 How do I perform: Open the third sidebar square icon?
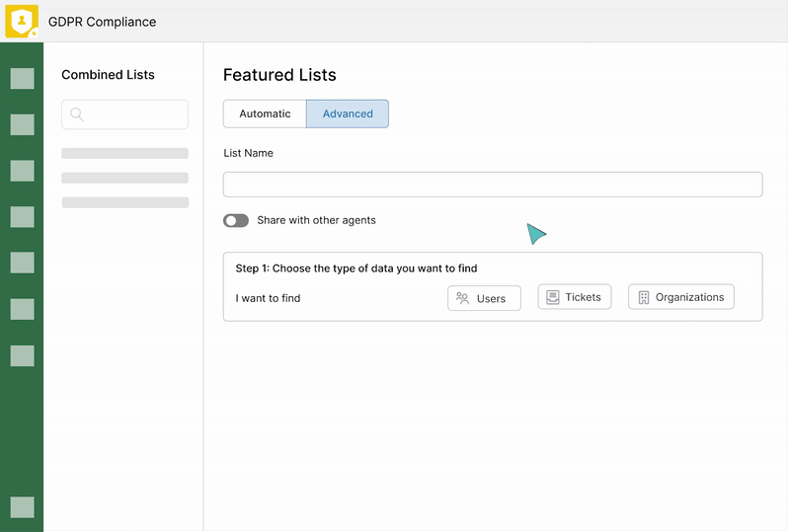[22, 171]
